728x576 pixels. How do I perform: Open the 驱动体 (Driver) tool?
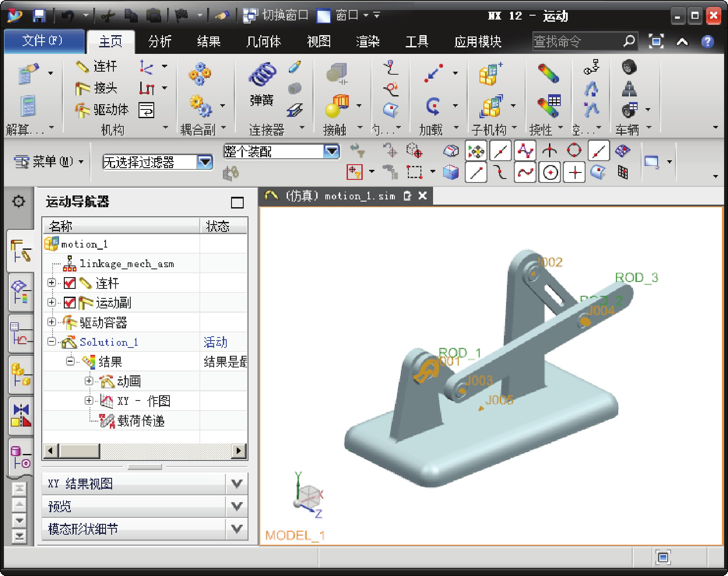[102, 109]
